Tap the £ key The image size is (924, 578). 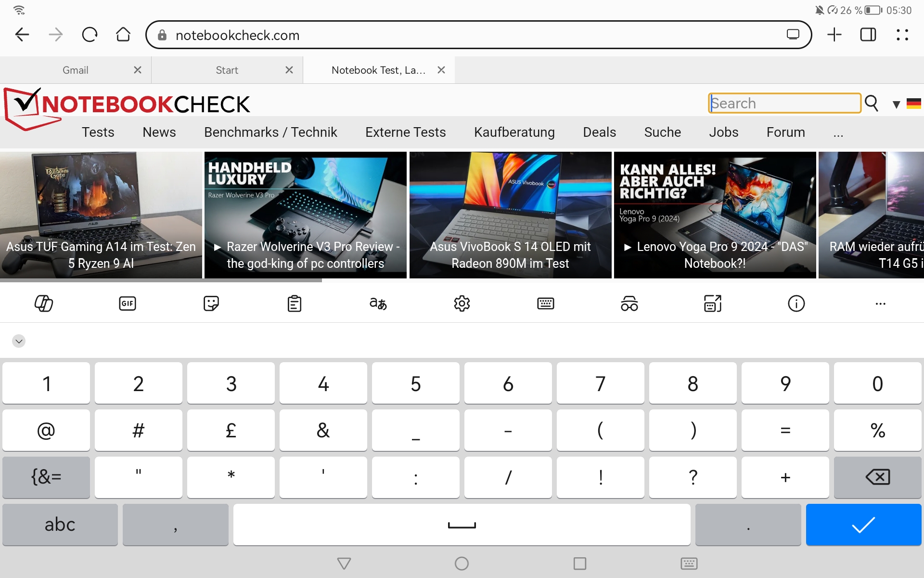[x=231, y=430]
